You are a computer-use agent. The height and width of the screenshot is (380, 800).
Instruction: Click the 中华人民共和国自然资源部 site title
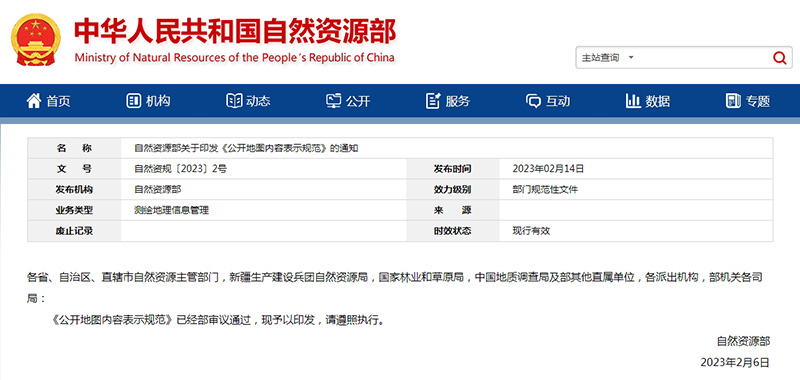(235, 31)
